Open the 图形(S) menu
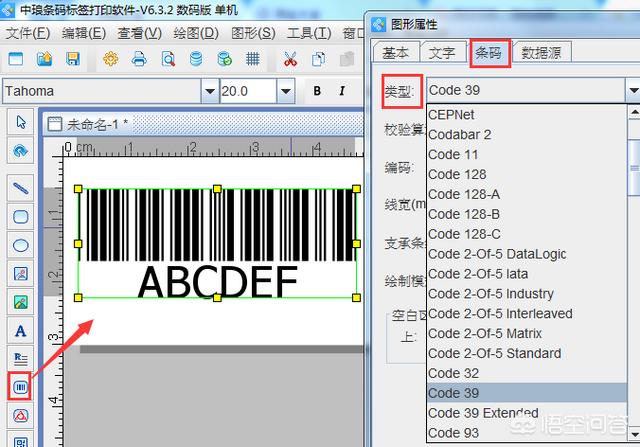This screenshot has height=447, width=640. 253,33
